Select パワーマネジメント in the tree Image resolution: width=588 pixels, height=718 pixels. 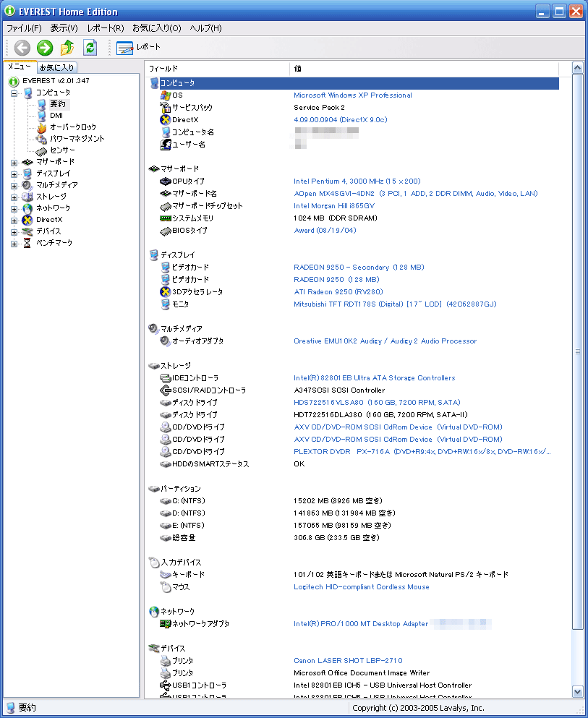point(77,138)
